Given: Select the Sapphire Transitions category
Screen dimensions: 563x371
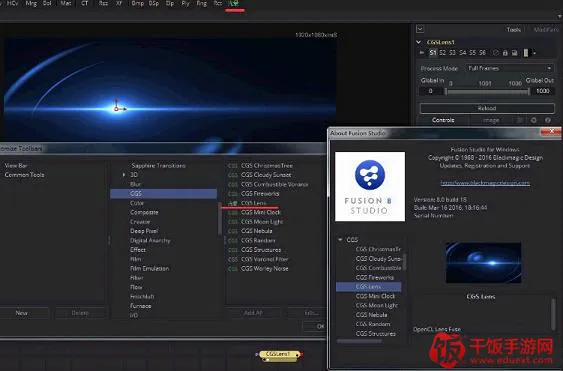Looking at the screenshot, I should tap(158, 166).
